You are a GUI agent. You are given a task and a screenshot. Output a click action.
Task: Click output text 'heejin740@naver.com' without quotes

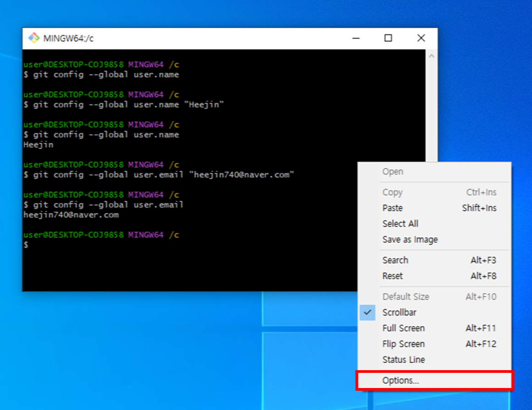tap(71, 215)
